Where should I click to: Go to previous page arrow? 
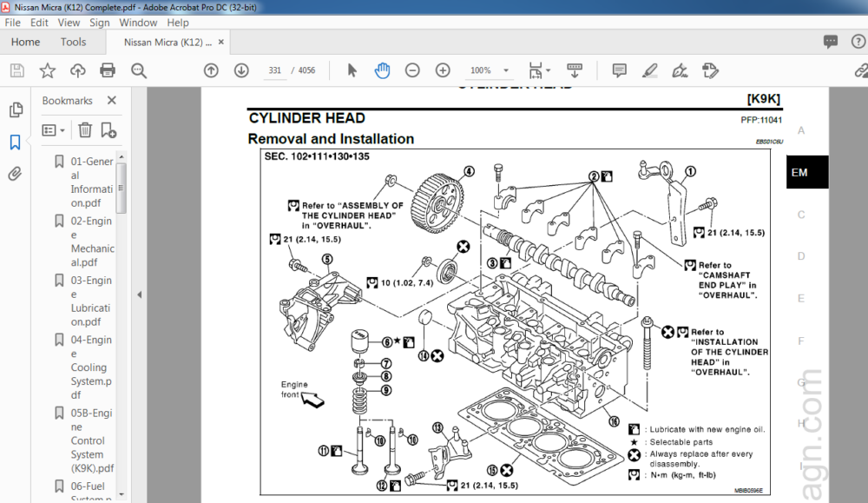pyautogui.click(x=211, y=70)
